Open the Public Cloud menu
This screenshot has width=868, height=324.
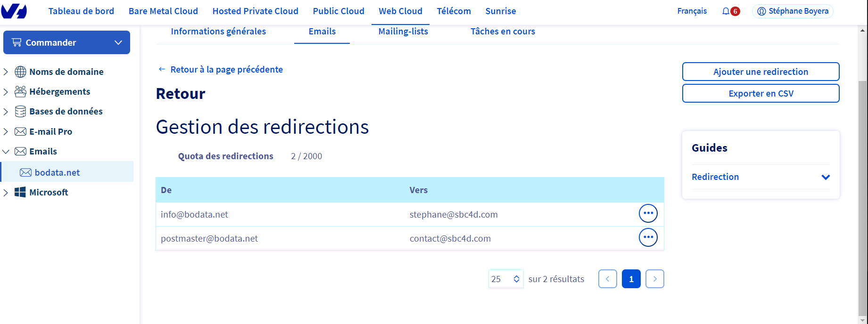[338, 11]
